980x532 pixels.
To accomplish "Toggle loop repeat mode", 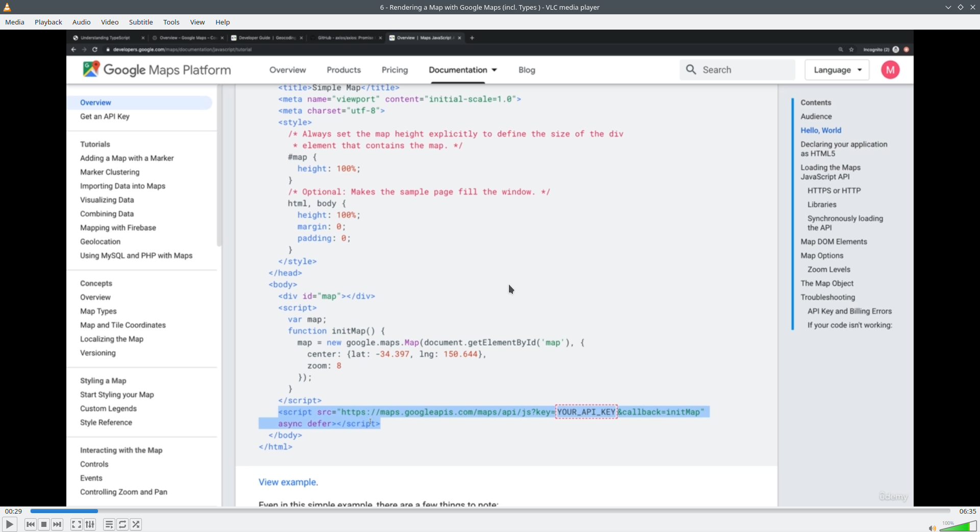I will (122, 524).
